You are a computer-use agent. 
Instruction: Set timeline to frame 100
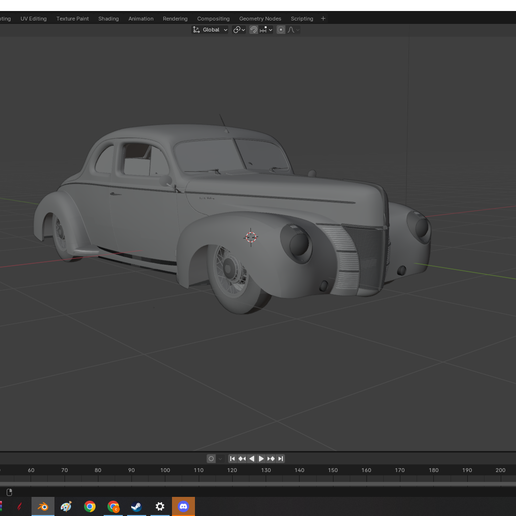(x=165, y=470)
